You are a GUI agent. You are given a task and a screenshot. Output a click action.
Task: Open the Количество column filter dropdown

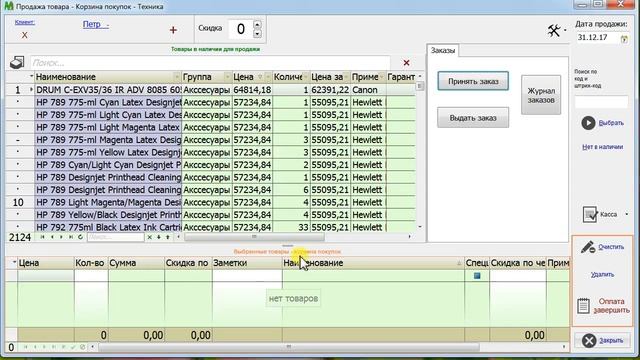click(x=306, y=77)
